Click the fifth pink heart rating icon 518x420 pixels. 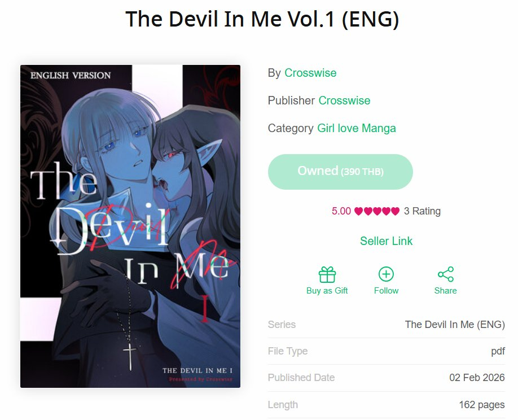point(395,211)
